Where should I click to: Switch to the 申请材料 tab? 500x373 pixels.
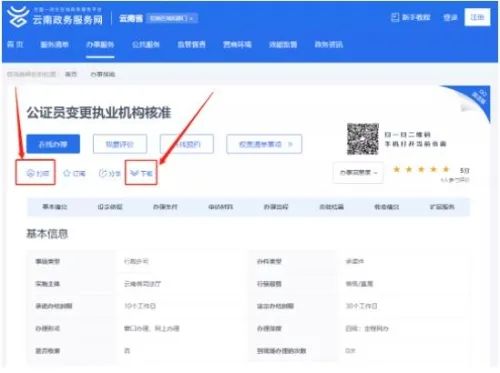pyautogui.click(x=221, y=207)
